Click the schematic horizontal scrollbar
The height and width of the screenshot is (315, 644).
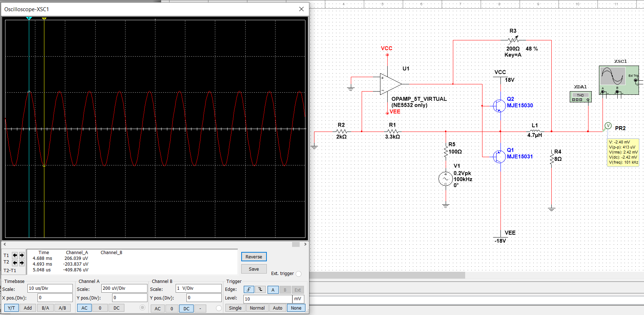[388, 275]
